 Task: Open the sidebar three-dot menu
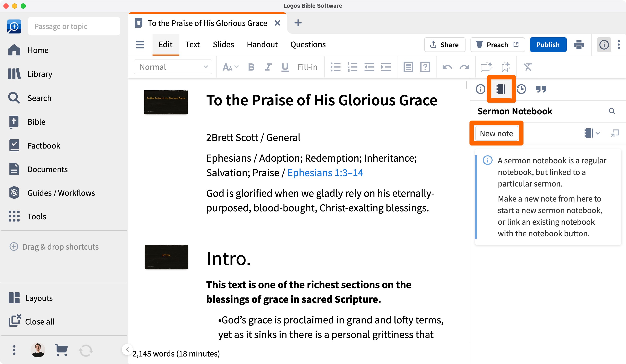point(14,350)
